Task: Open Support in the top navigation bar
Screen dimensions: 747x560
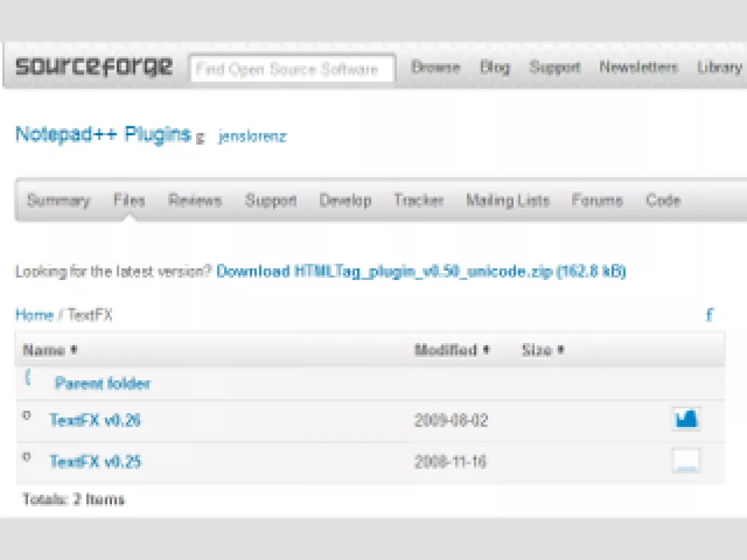Action: (555, 67)
